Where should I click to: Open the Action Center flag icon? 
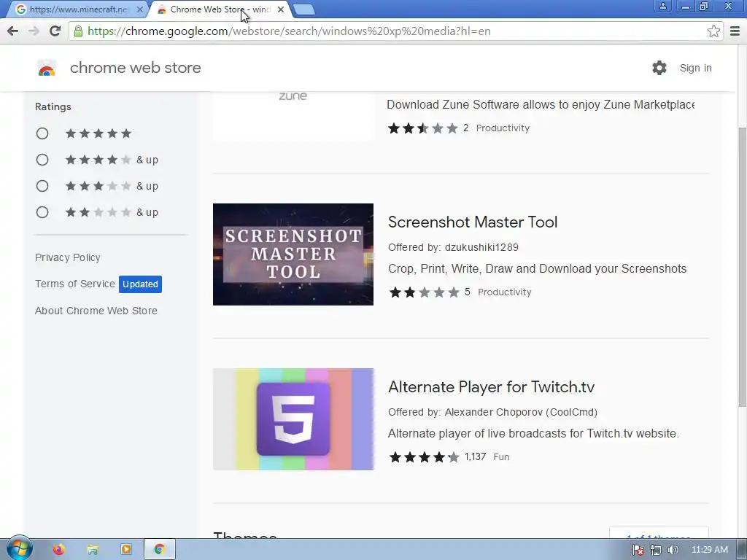coord(638,550)
